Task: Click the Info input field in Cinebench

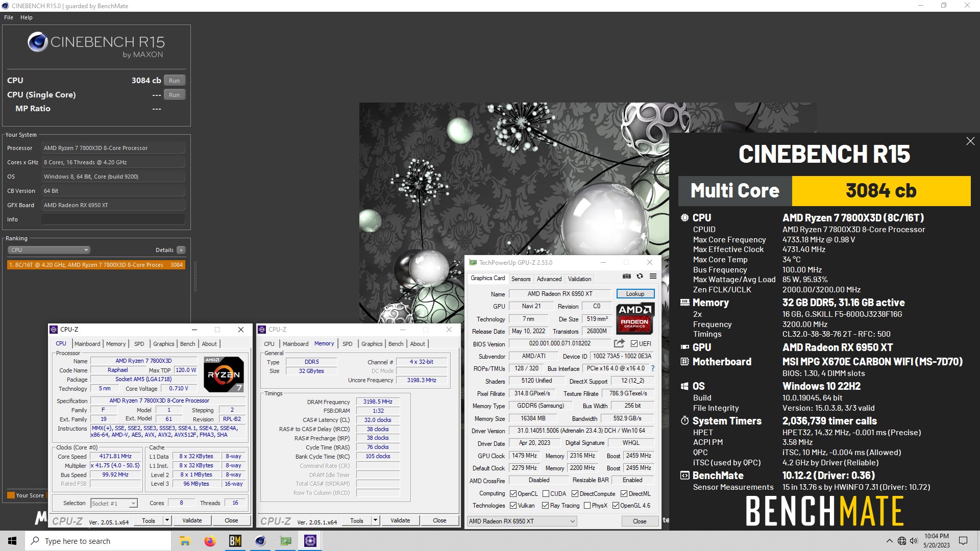Action: 113,219
